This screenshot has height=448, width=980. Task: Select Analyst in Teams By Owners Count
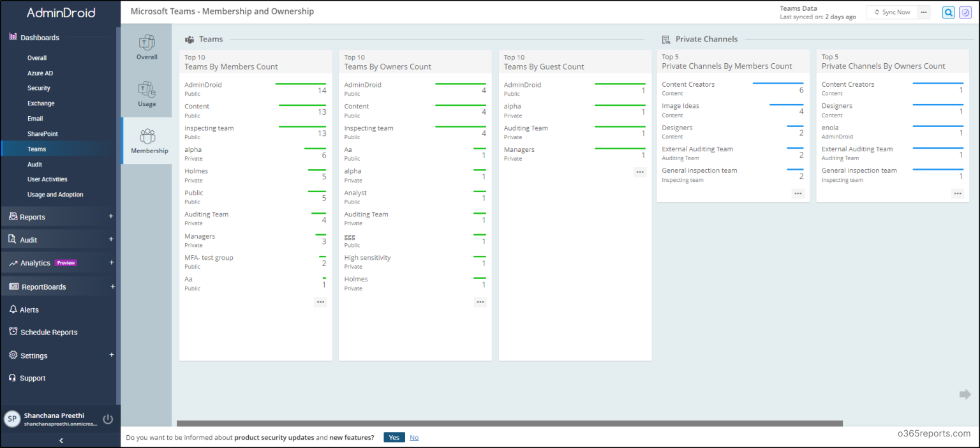[415, 197]
